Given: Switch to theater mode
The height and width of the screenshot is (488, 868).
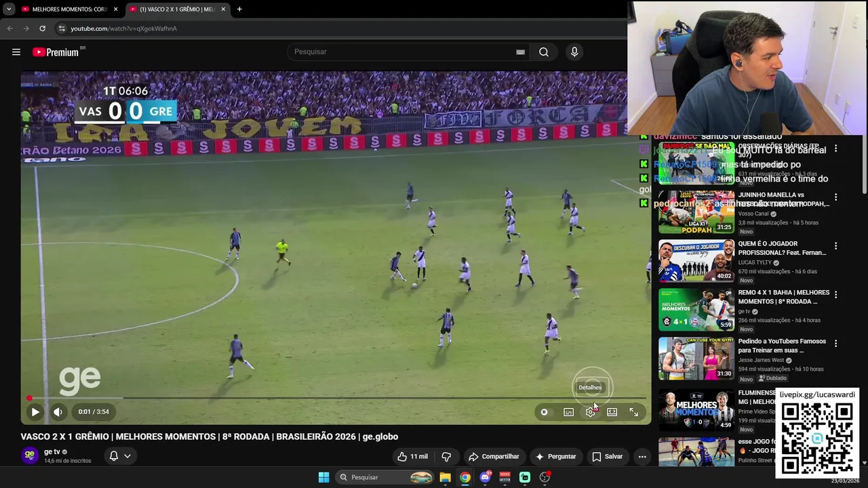Looking at the screenshot, I should pyautogui.click(x=612, y=412).
